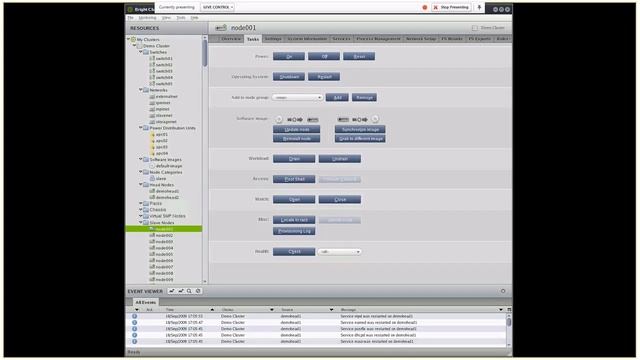
Task: Click the Reinstall node button
Action: (297, 139)
